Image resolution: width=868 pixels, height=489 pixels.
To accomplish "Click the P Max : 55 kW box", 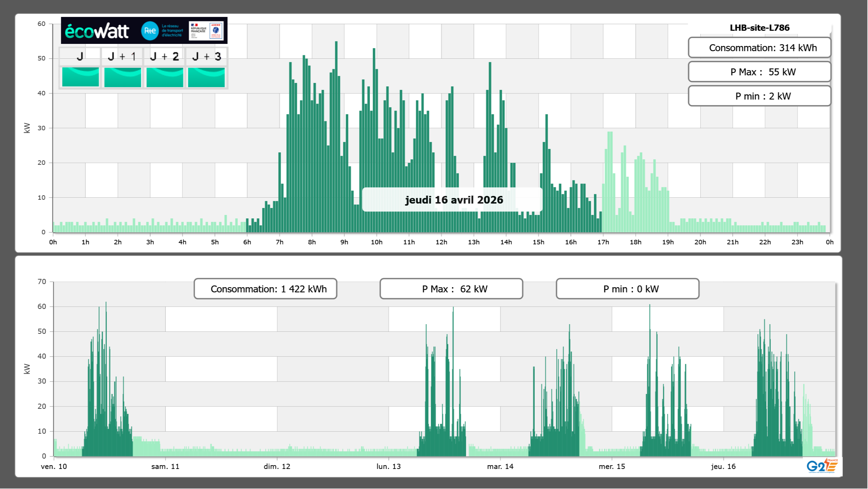I will pyautogui.click(x=759, y=72).
